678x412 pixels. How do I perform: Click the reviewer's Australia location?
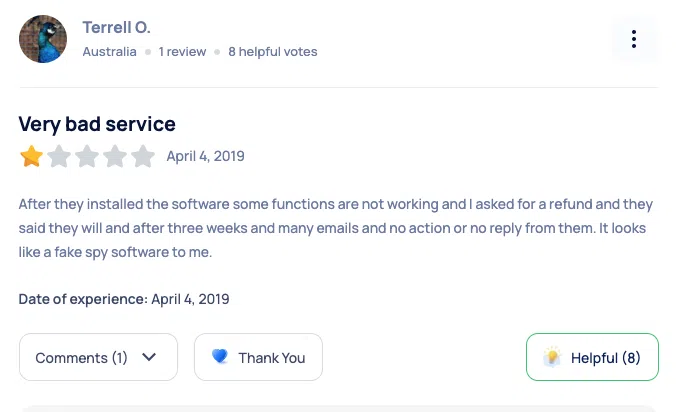pos(109,52)
